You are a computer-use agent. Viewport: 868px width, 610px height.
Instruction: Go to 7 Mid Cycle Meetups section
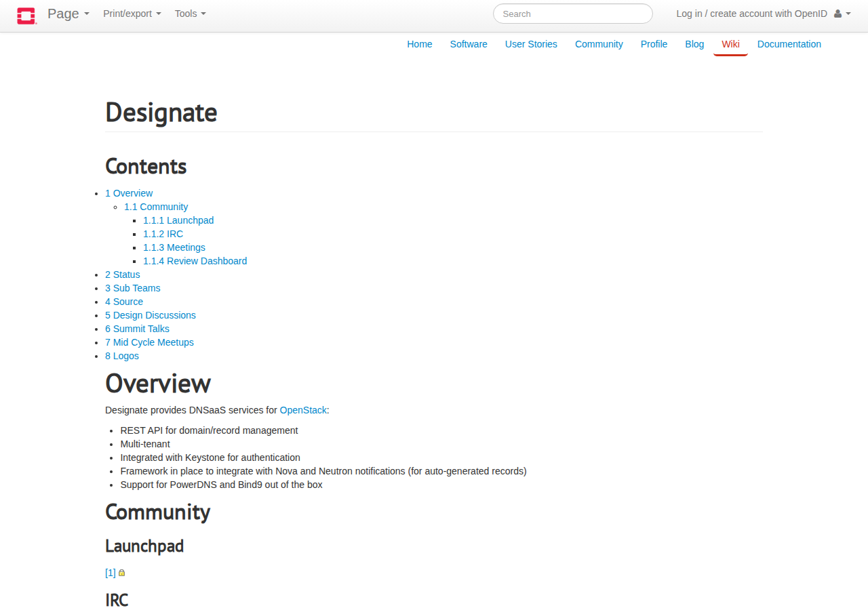[x=149, y=342]
